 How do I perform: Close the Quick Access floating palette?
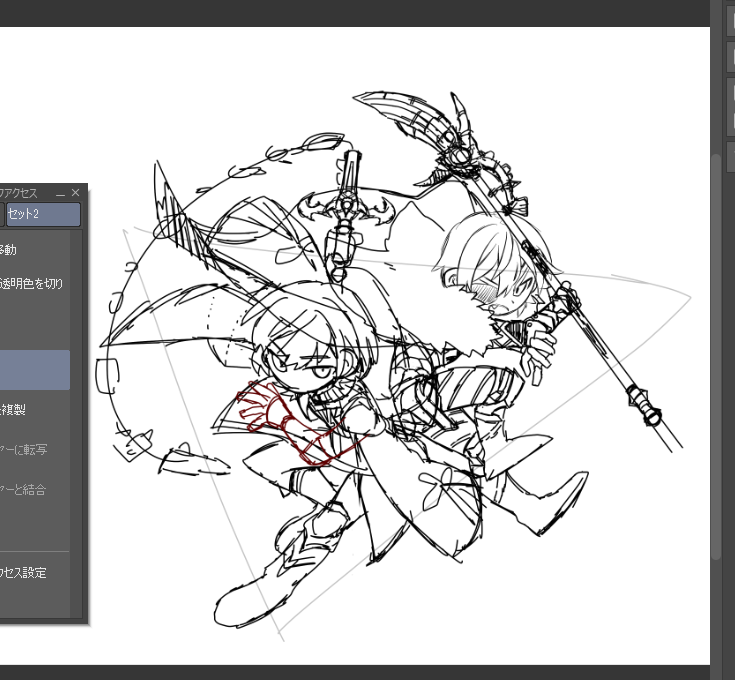pyautogui.click(x=75, y=193)
